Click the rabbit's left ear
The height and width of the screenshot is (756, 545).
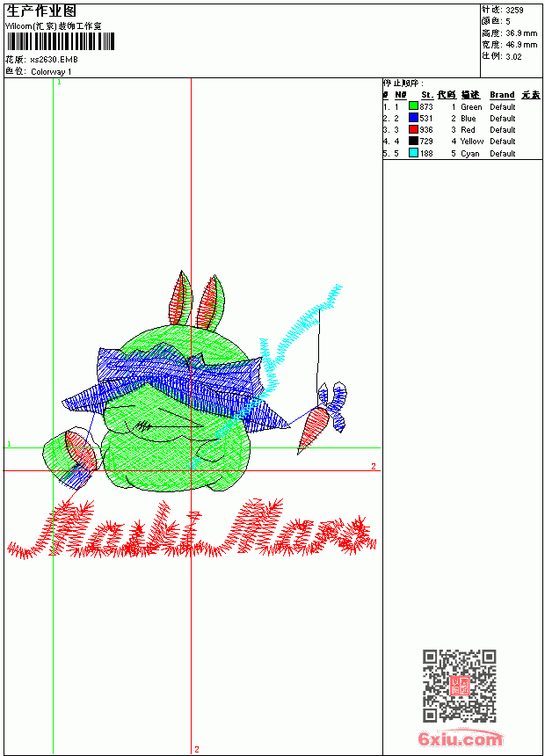pyautogui.click(x=180, y=299)
